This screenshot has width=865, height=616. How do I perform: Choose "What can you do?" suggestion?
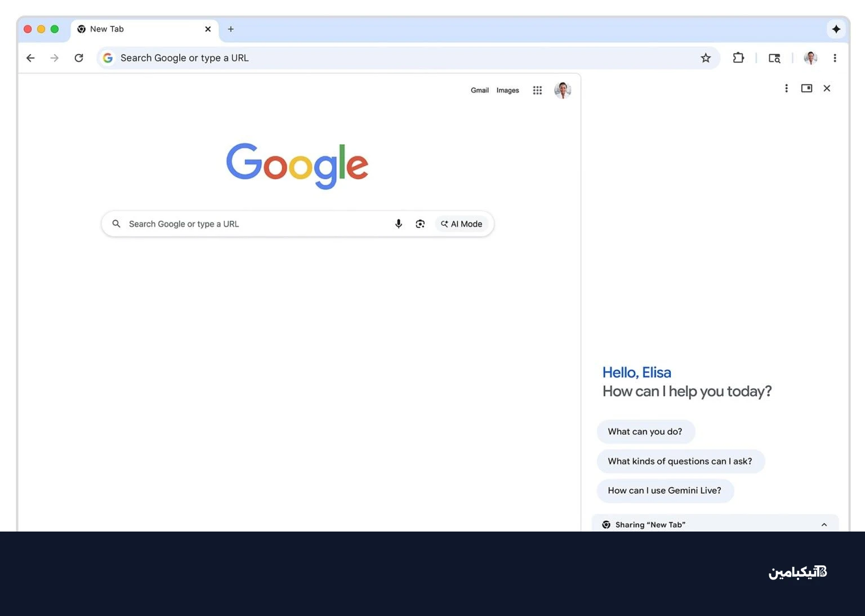coord(645,432)
